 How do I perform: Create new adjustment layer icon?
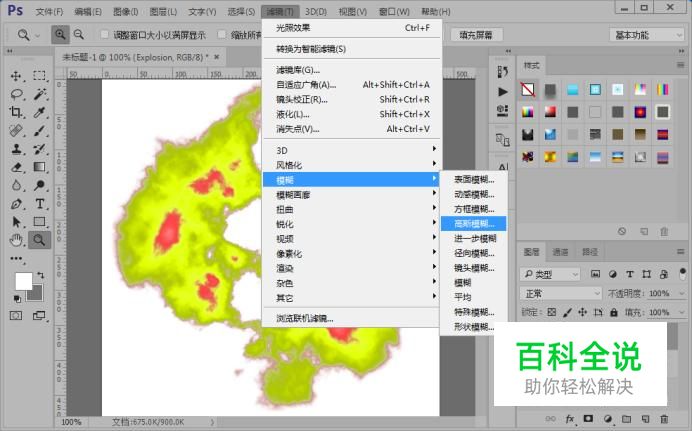tap(608, 419)
